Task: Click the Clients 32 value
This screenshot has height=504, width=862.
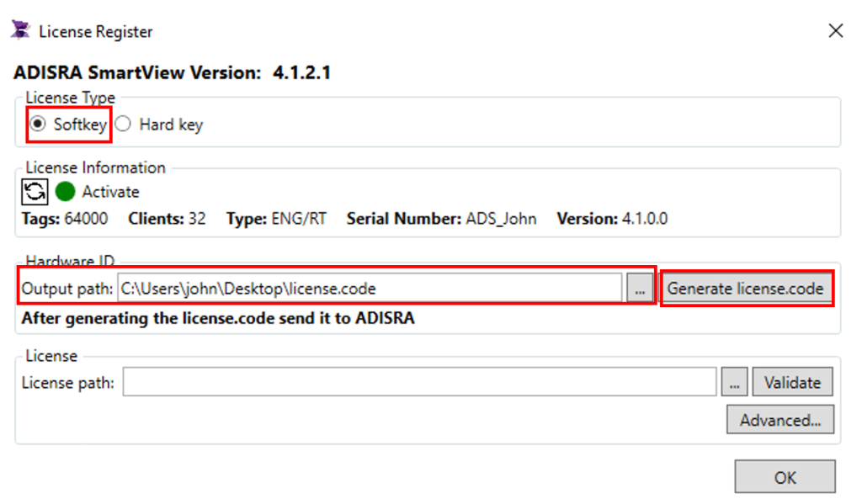Action: (x=196, y=219)
